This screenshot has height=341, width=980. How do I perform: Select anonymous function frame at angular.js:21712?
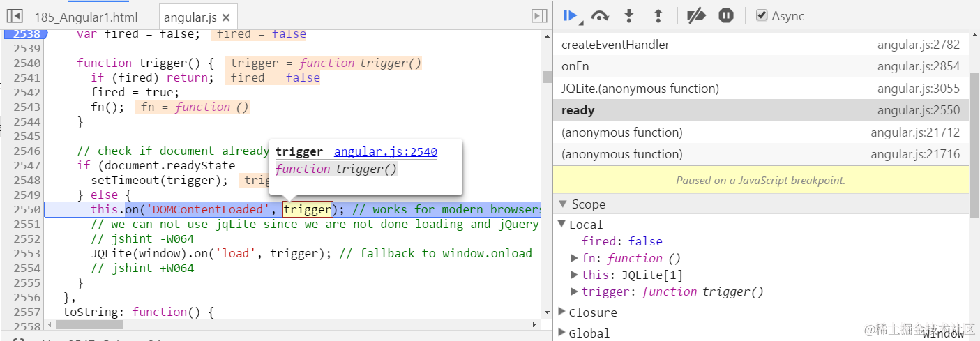pyautogui.click(x=760, y=132)
